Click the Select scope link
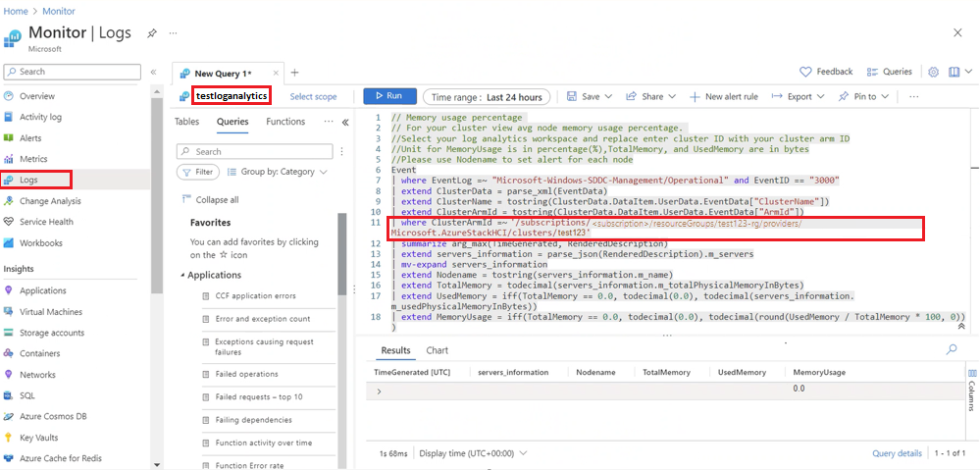This screenshot has width=980, height=470. tap(313, 96)
